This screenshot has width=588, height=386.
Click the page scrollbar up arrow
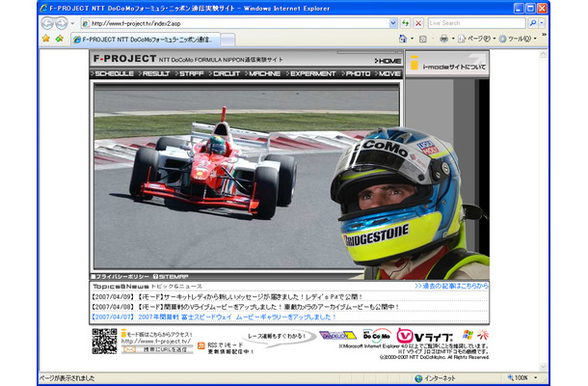coord(544,54)
